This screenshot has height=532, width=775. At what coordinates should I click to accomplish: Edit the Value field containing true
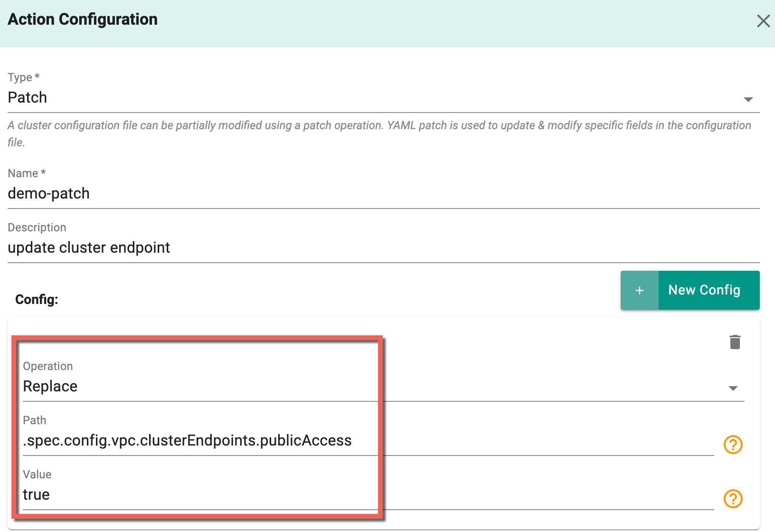(368, 495)
